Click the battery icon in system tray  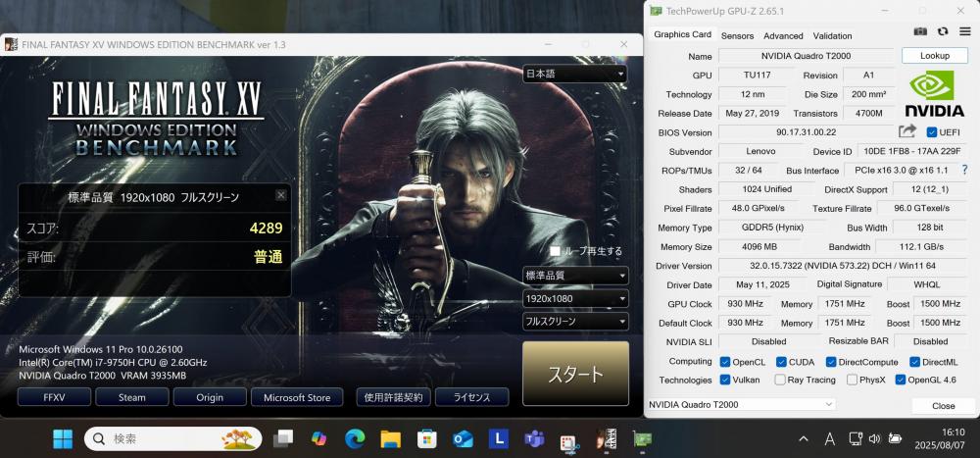tap(895, 438)
